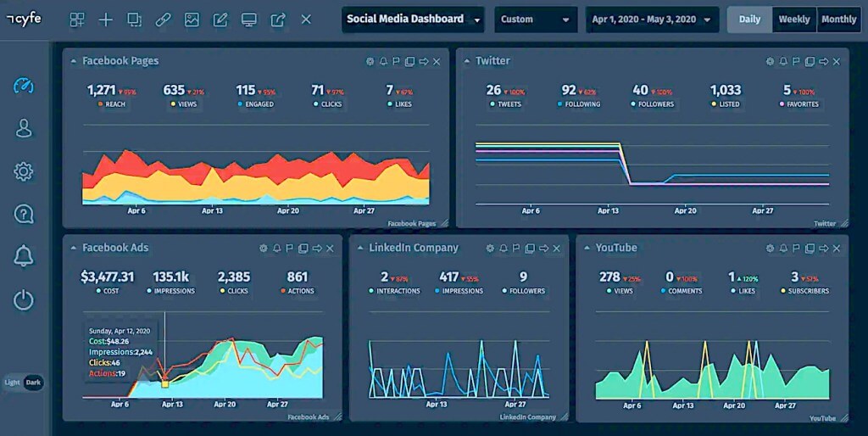
Task: Click the YouTube widget flag icon
Action: tap(796, 249)
